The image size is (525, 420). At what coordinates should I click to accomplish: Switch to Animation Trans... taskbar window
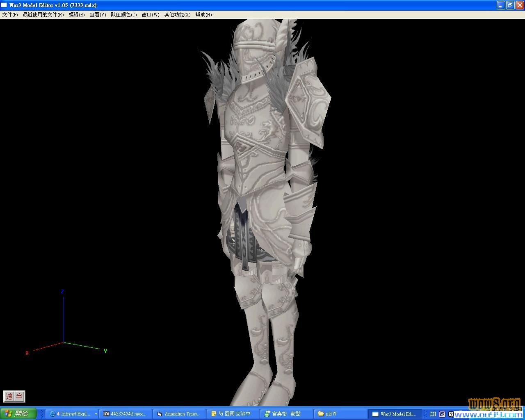(x=179, y=414)
